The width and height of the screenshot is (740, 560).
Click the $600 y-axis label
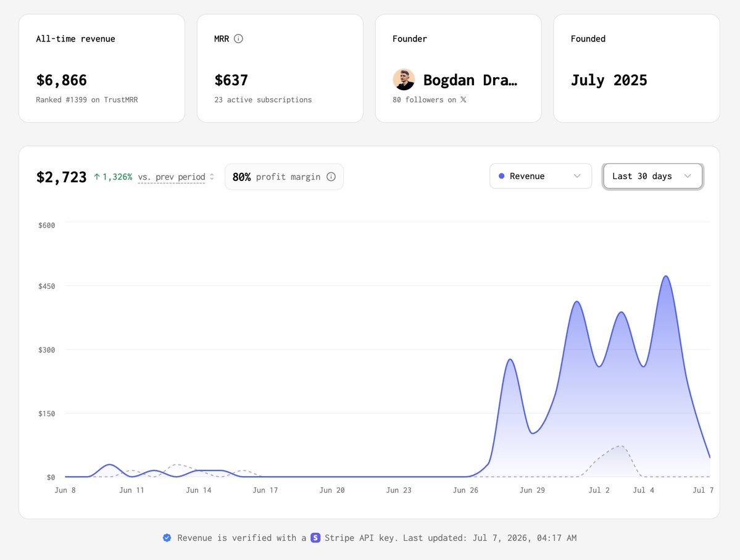(x=46, y=225)
